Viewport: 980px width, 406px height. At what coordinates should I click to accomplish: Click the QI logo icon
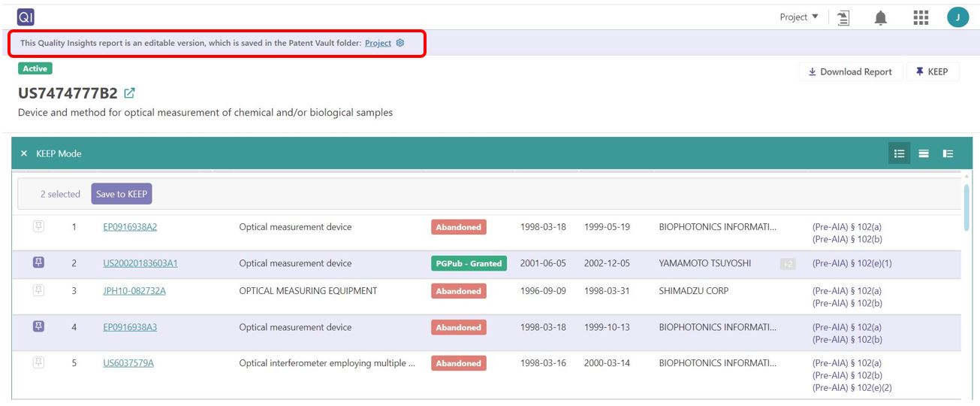pos(26,16)
